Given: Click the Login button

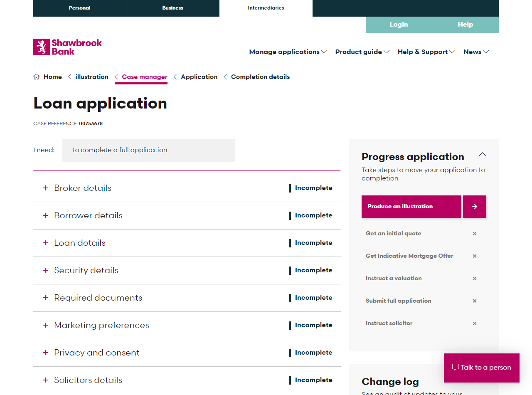Looking at the screenshot, I should [x=399, y=25].
